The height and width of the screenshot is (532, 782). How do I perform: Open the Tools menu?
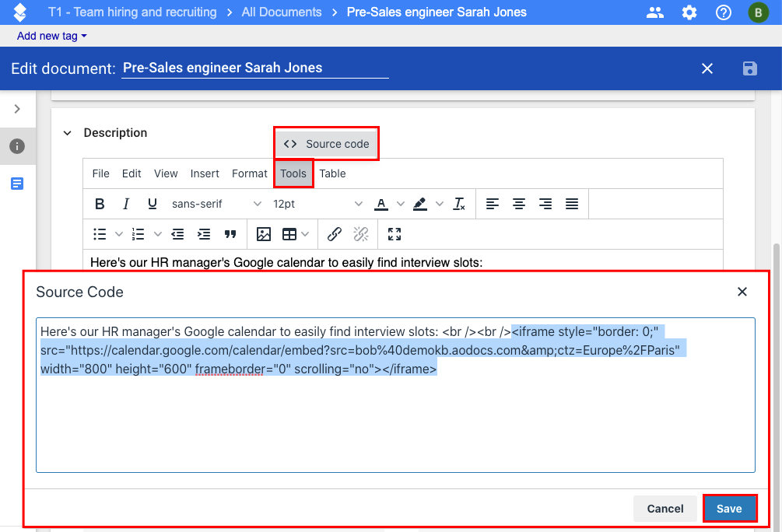click(293, 173)
